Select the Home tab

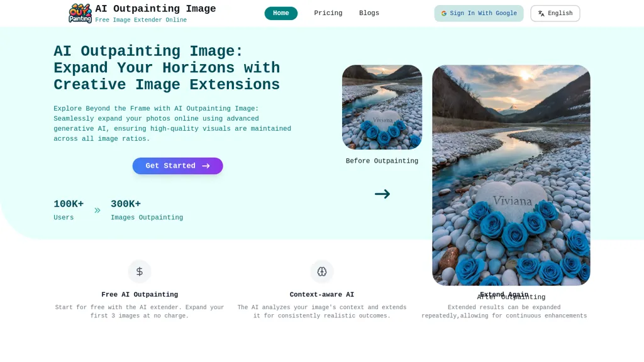click(x=281, y=13)
